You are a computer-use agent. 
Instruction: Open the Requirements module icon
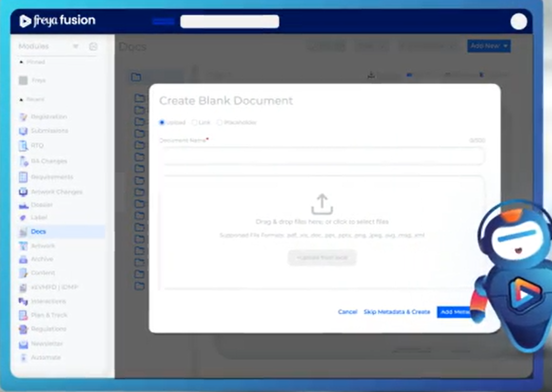[x=23, y=177]
